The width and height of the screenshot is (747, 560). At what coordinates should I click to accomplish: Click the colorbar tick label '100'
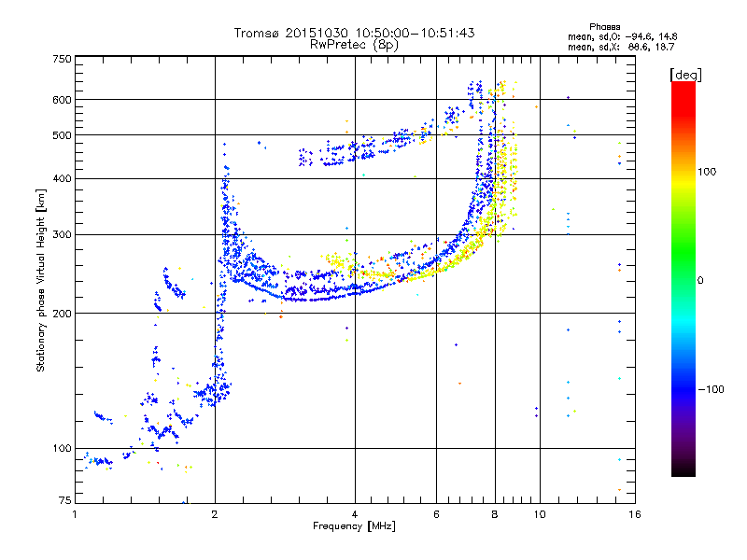click(707, 172)
